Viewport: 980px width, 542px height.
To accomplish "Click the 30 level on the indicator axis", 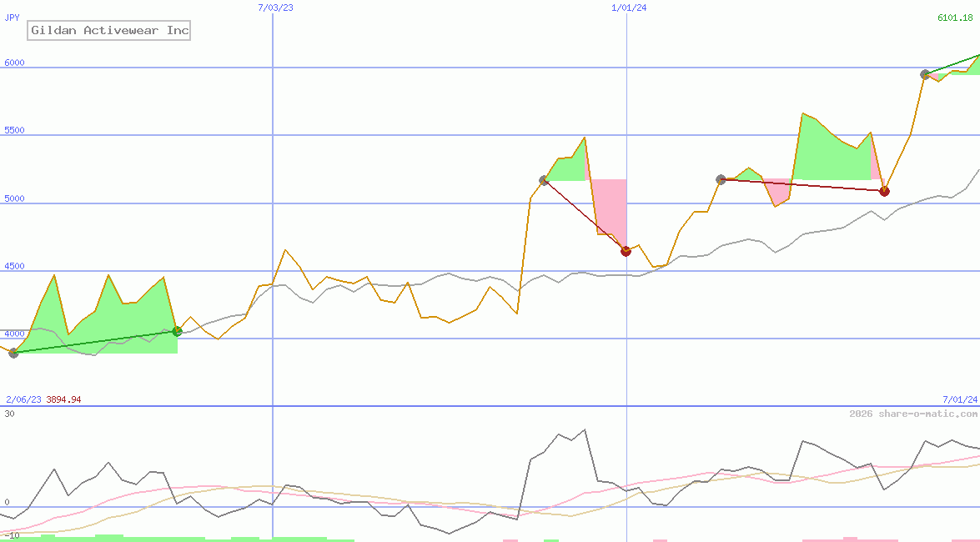I will click(x=10, y=414).
